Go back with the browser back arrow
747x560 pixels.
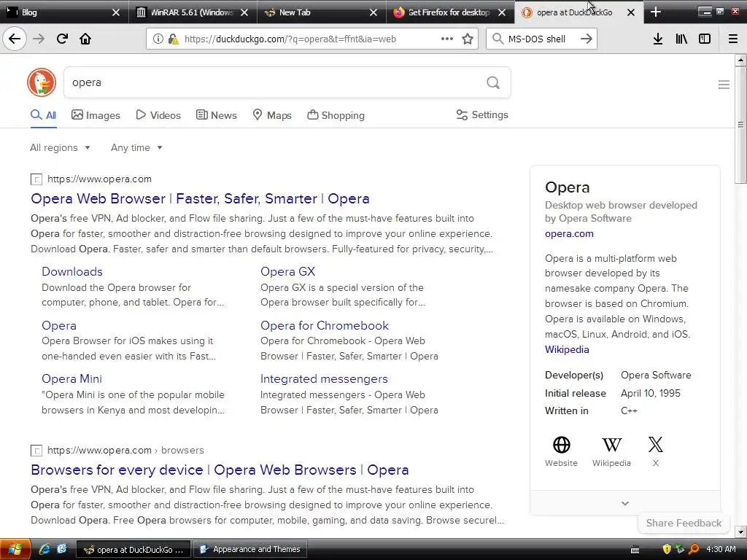[x=15, y=39]
